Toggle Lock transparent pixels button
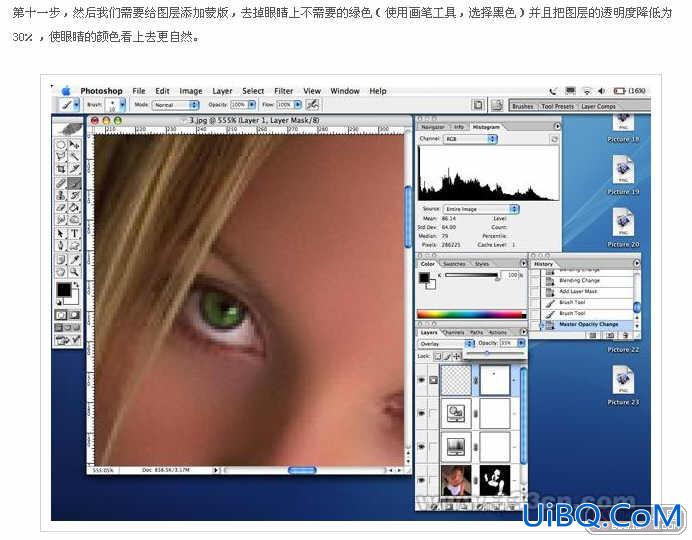The image size is (692, 540). click(x=437, y=356)
